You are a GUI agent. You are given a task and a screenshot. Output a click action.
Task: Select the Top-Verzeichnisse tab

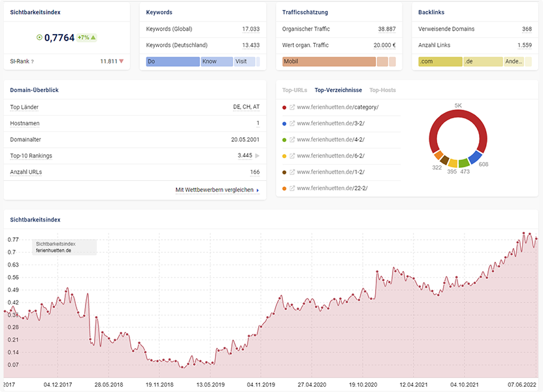click(x=338, y=90)
